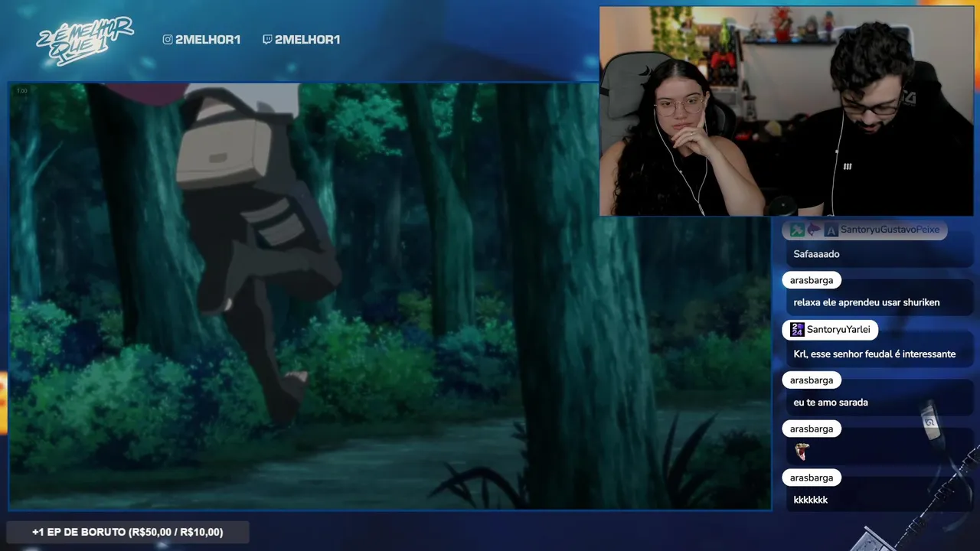Open the Twitch handle 2MELHOR1 text
980x551 pixels.
[x=307, y=40]
